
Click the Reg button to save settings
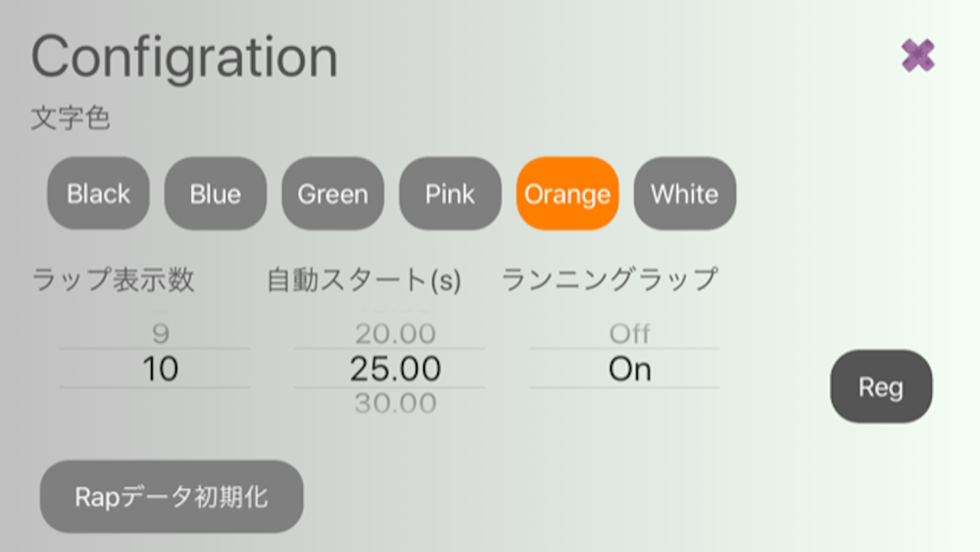(x=881, y=386)
